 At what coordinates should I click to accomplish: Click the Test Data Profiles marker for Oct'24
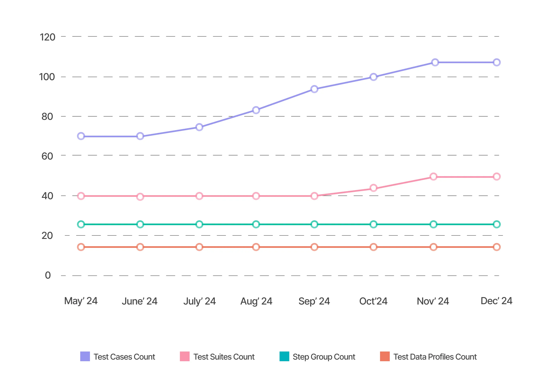click(x=373, y=247)
